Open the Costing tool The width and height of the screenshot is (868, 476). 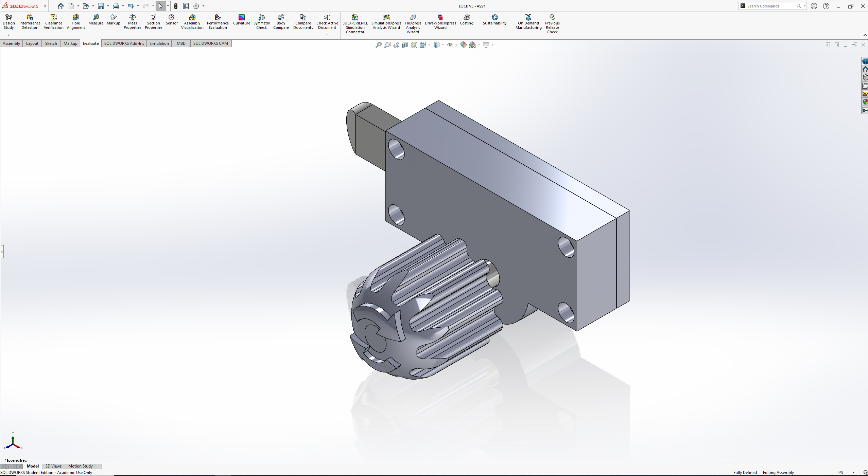point(466,20)
